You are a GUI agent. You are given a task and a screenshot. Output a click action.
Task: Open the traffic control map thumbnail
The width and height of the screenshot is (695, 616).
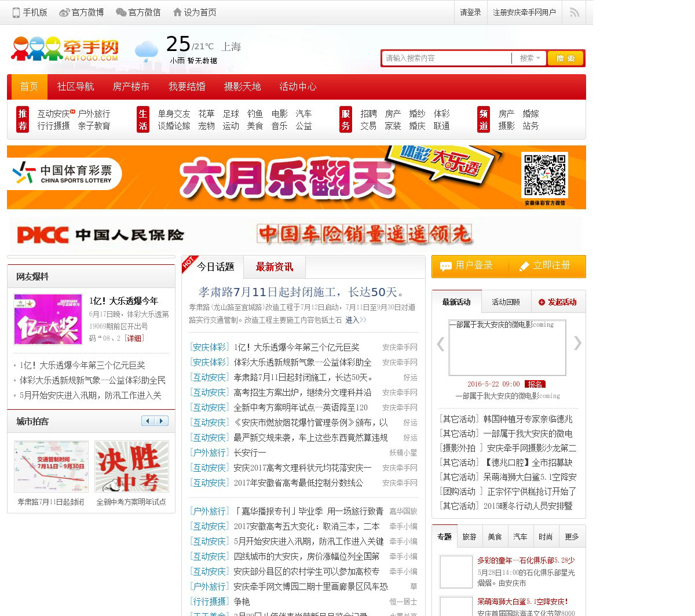pos(52,466)
